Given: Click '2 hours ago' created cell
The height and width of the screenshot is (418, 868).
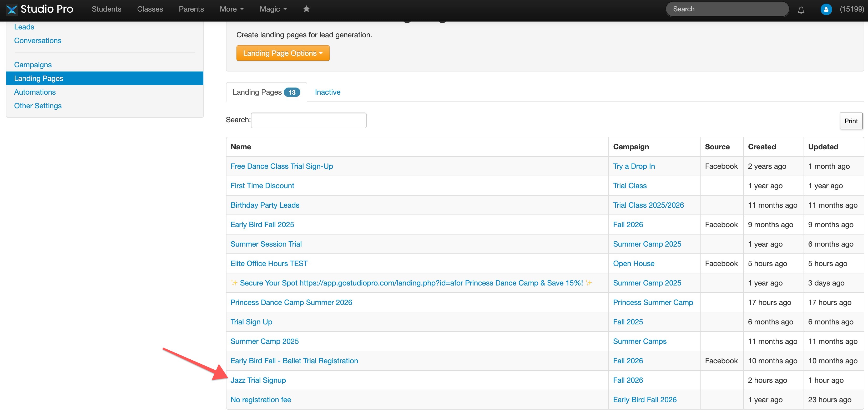Looking at the screenshot, I should (x=767, y=380).
